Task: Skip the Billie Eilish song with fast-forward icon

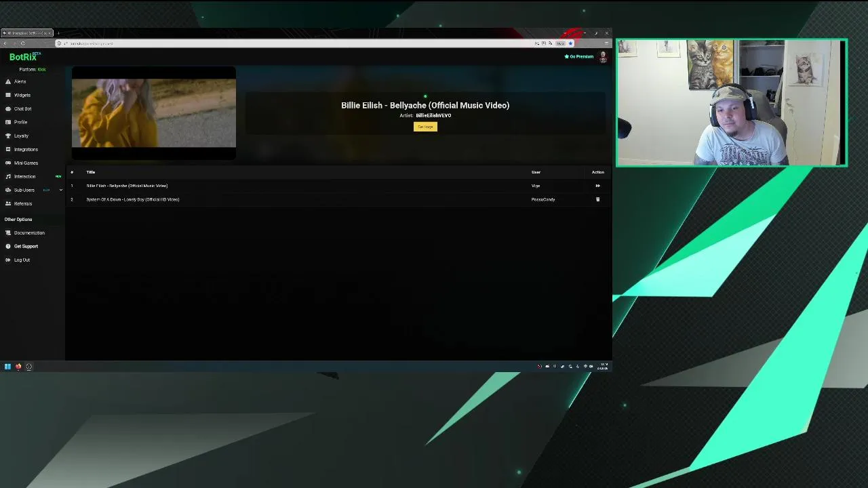Action: (x=597, y=186)
